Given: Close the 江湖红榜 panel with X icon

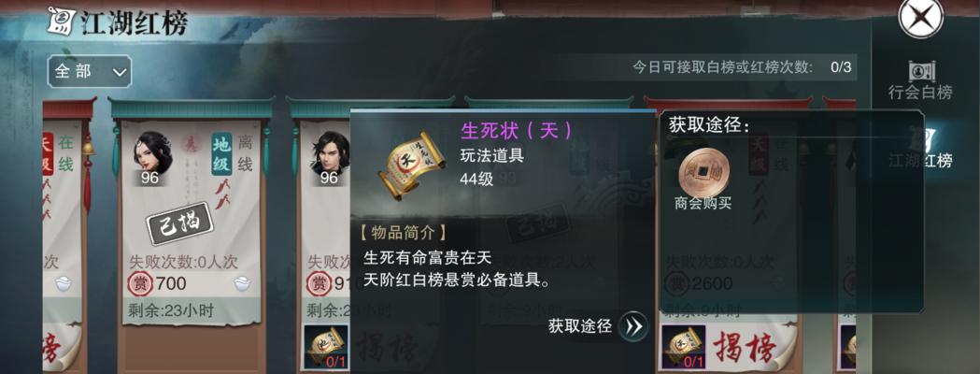Looking at the screenshot, I should 920,17.
